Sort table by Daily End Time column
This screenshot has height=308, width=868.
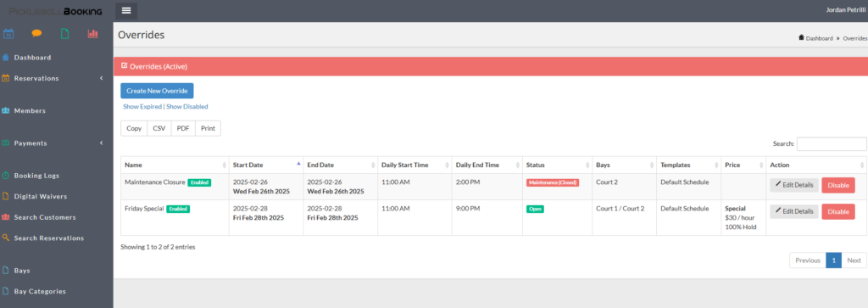(487, 165)
